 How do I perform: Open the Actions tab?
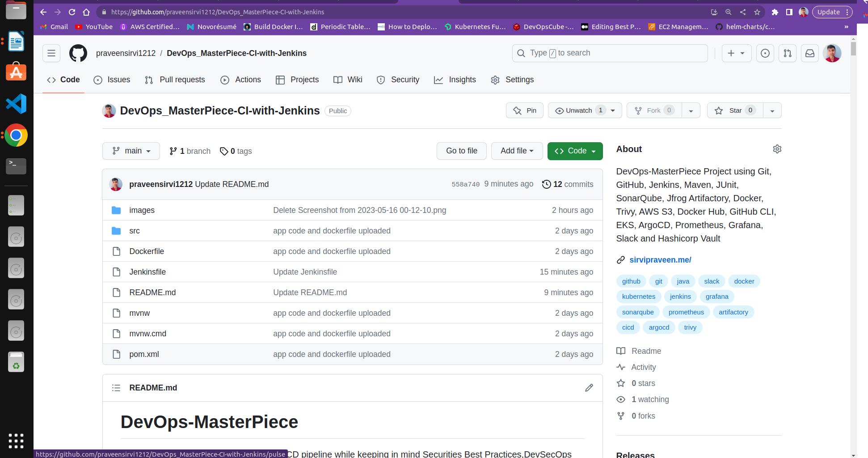pos(240,80)
